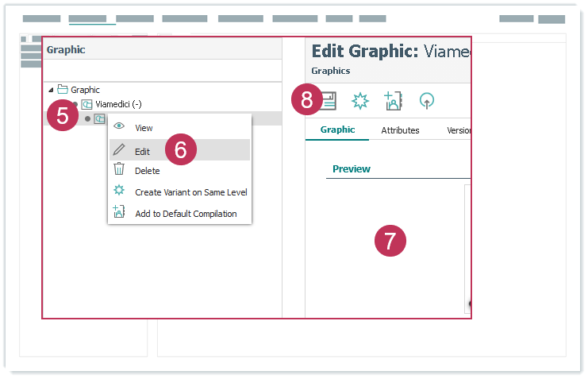The image size is (588, 379).
Task: Switch to the Graphic tab
Action: (337, 130)
